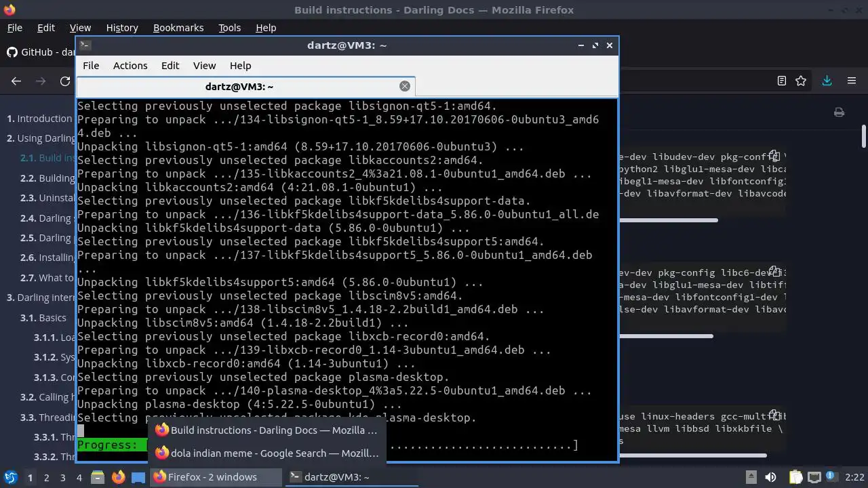Open 3.3. Threading sidebar entry

pyautogui.click(x=47, y=418)
